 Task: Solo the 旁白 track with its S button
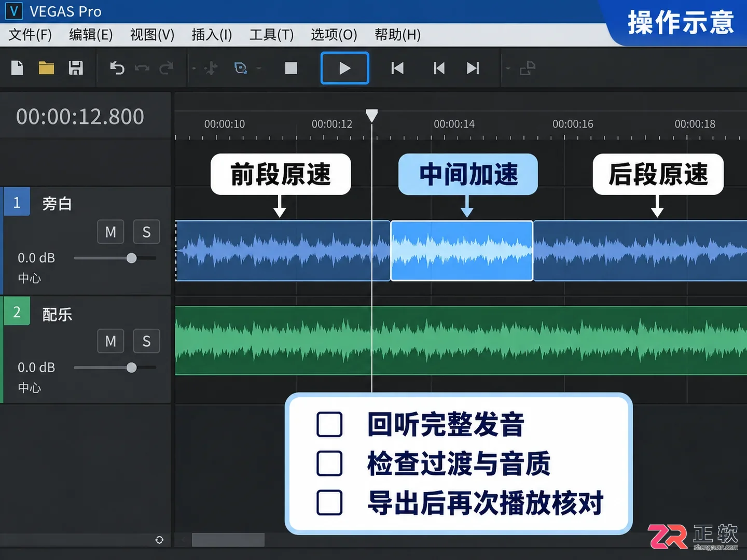pos(146,232)
